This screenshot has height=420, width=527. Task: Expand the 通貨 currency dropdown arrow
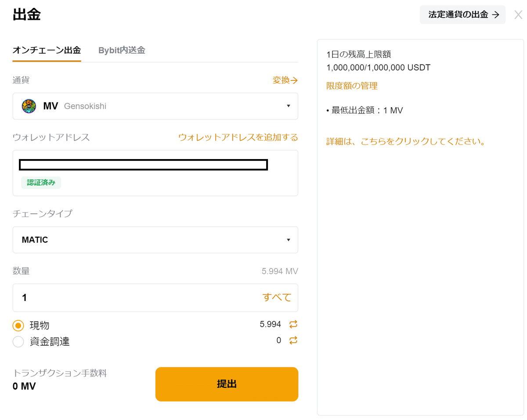[289, 106]
